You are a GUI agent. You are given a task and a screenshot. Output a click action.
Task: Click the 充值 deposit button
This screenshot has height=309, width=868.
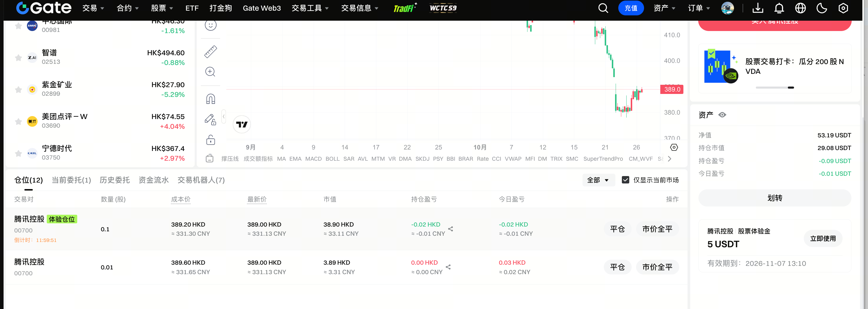tap(631, 8)
